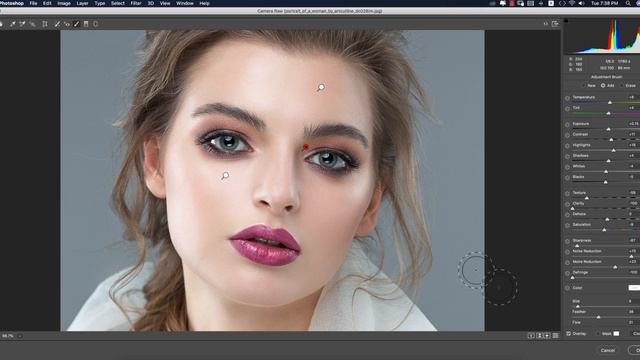Viewport: 640px width, 360px height.
Task: Click the save image icon at top right
Action: [x=555, y=24]
